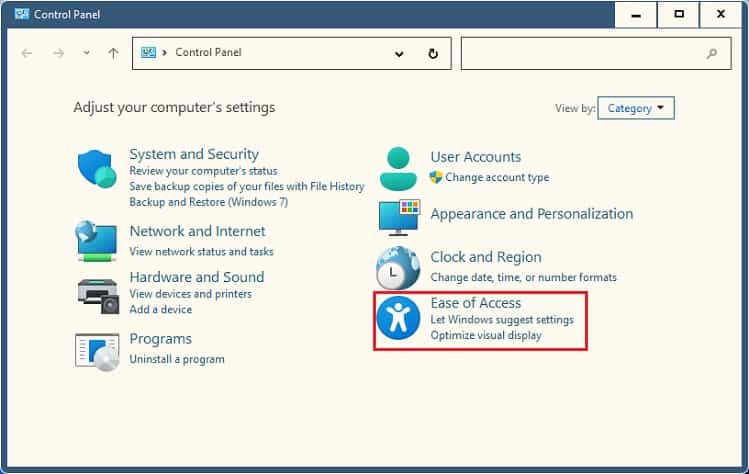Viewport: 749px width, 474px height.
Task: Expand the address bar history dropdown
Action: 399,54
